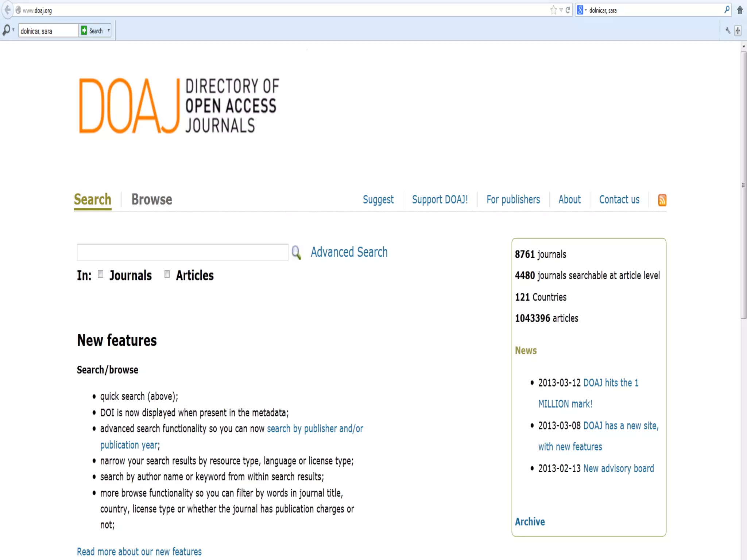Open toolbar wrench settings icon
This screenshot has width=747, height=560.
(x=728, y=31)
